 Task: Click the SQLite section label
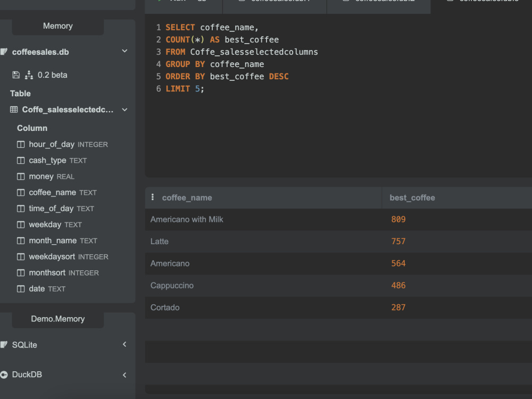click(x=24, y=345)
